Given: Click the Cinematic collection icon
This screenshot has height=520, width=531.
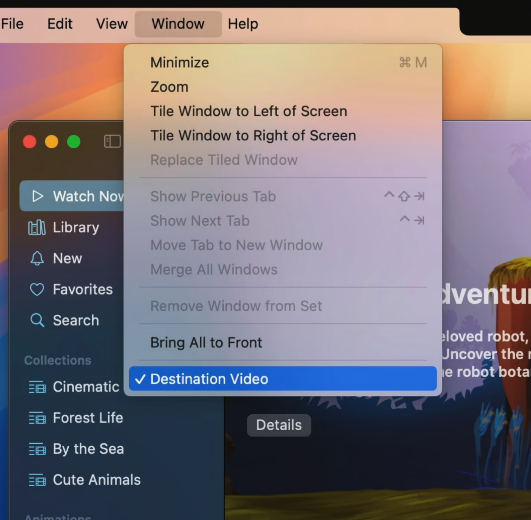Looking at the screenshot, I should click(37, 387).
